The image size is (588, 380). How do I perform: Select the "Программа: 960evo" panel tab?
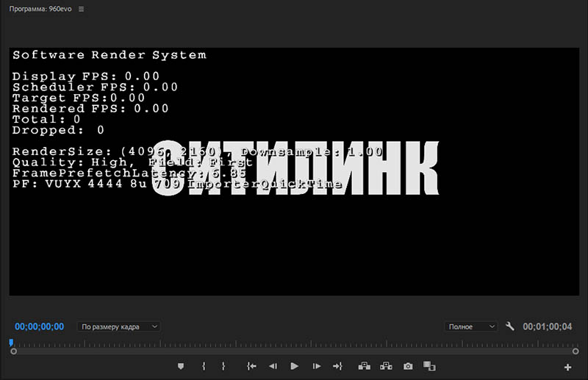[x=40, y=9]
